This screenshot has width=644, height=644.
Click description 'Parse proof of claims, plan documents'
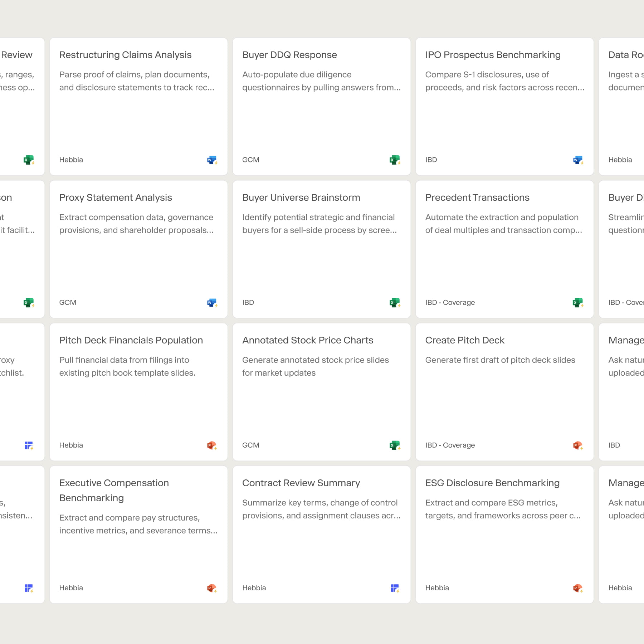click(x=137, y=81)
